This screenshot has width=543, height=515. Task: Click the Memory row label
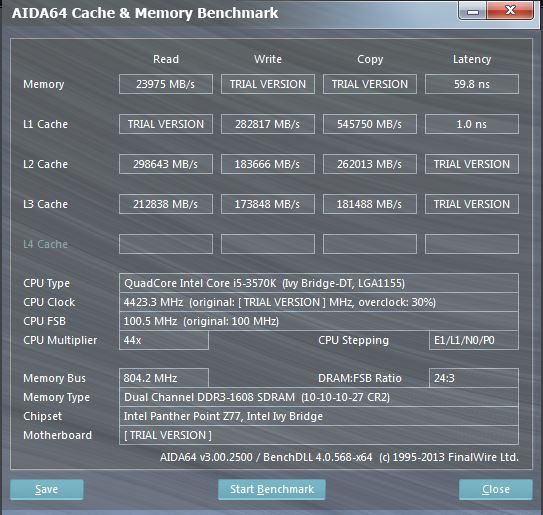(44, 85)
